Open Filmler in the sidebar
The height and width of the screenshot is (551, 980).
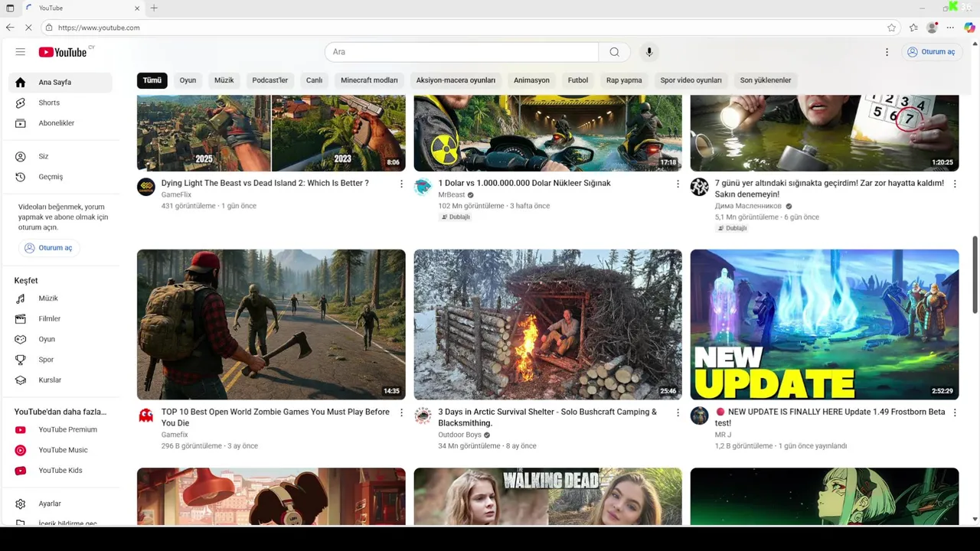60,319
